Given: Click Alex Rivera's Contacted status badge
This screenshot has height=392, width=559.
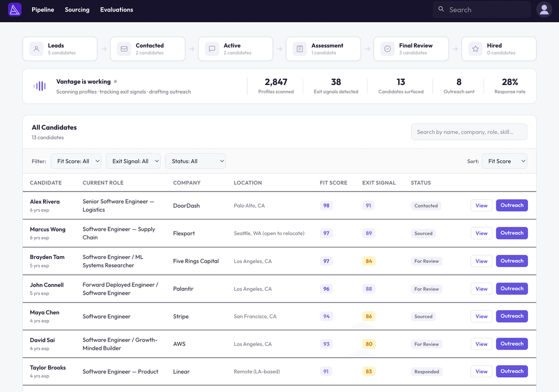Looking at the screenshot, I should click(x=426, y=206).
